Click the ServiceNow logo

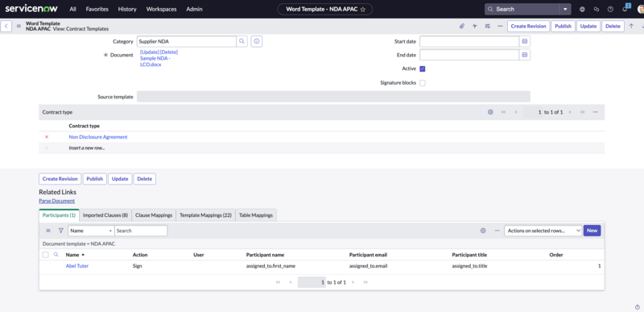[31, 9]
